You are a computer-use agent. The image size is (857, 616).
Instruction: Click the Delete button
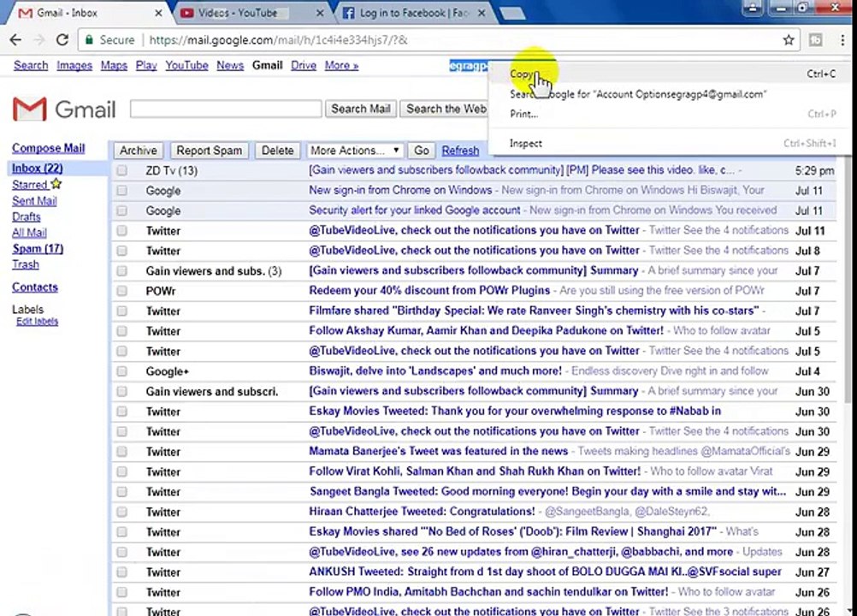(x=278, y=151)
